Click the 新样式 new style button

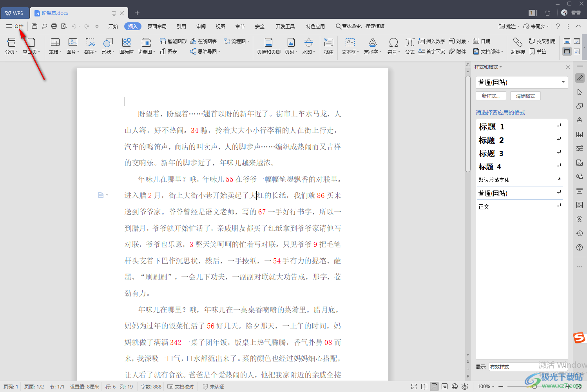491,96
